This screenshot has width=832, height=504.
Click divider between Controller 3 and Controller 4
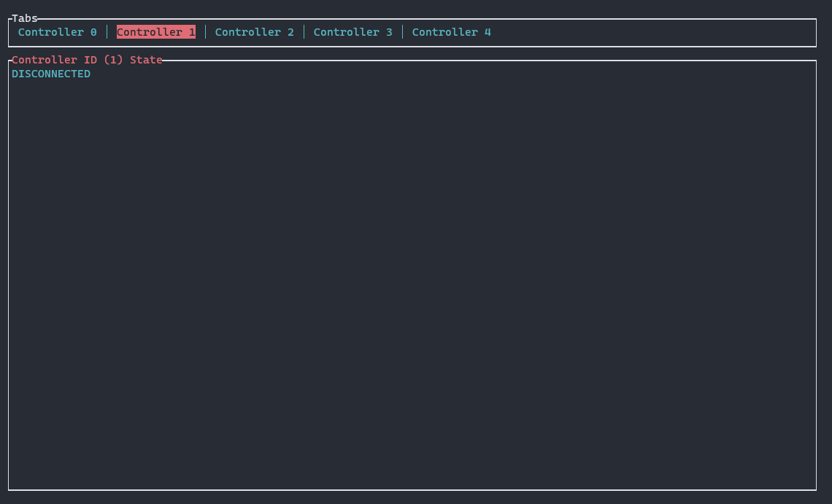pos(402,32)
